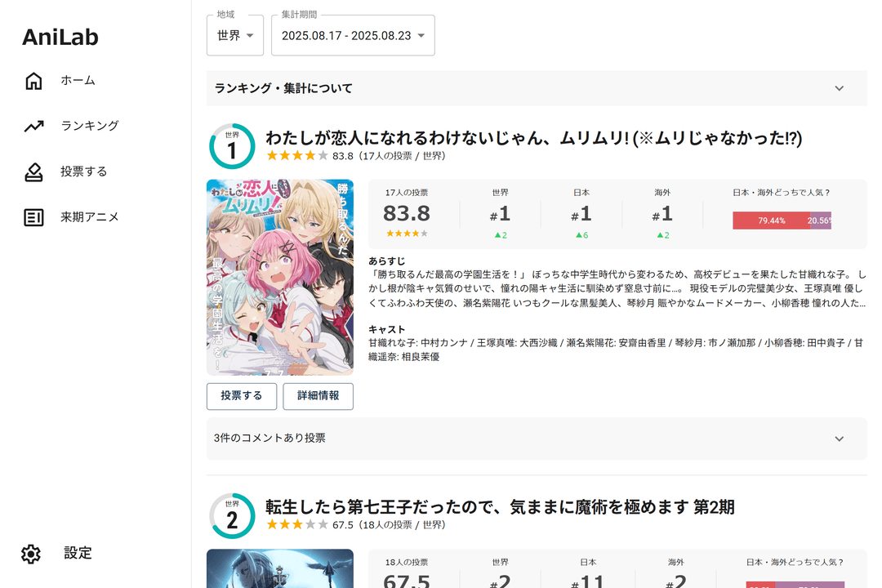Image resolution: width=882 pixels, height=588 pixels.
Task: Click the settings gear icon
Action: coord(31,554)
